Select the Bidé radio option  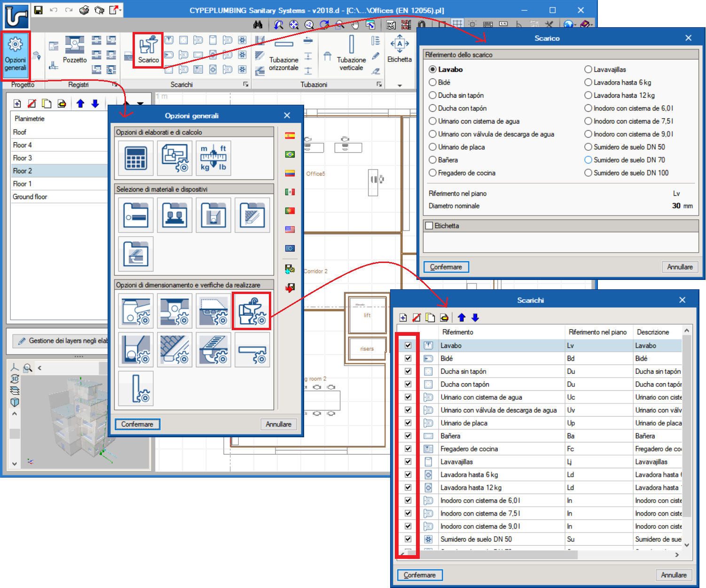tap(432, 82)
